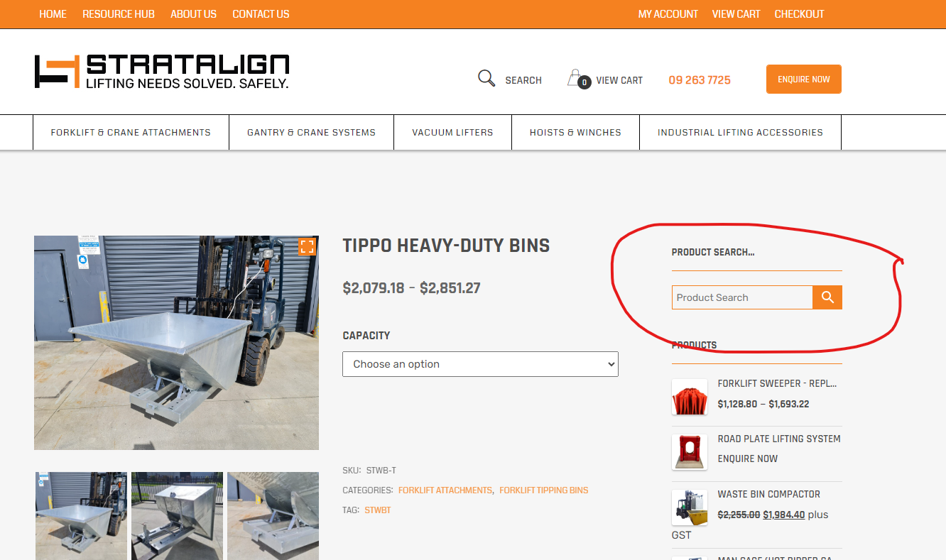Screen dimensions: 946x560
Task: Click the magnifier icon beside SEARCH in header
Action: coord(486,79)
